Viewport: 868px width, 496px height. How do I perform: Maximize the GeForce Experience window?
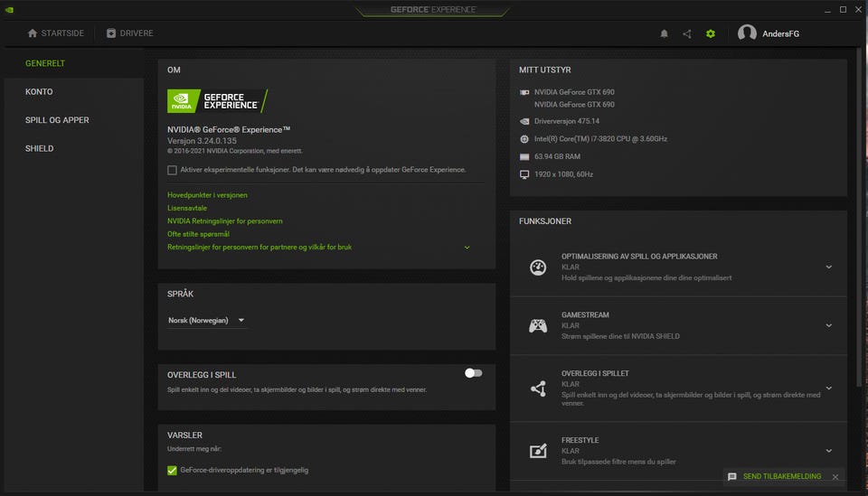(x=843, y=9)
